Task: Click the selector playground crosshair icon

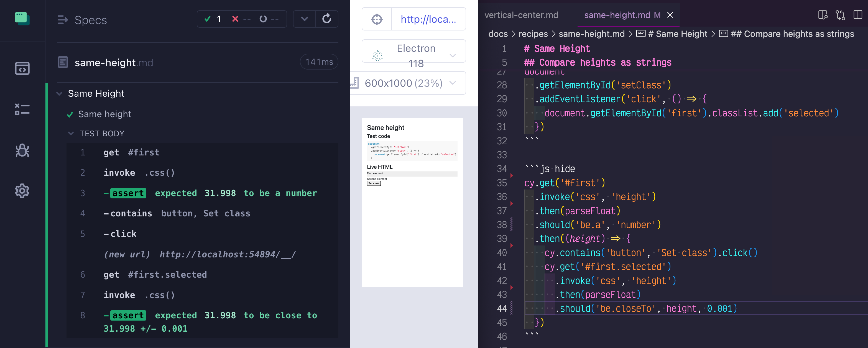Action: pos(377,19)
